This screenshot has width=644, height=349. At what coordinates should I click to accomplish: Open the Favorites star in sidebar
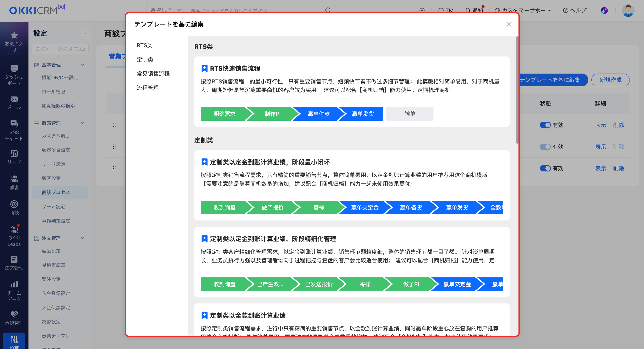click(14, 35)
